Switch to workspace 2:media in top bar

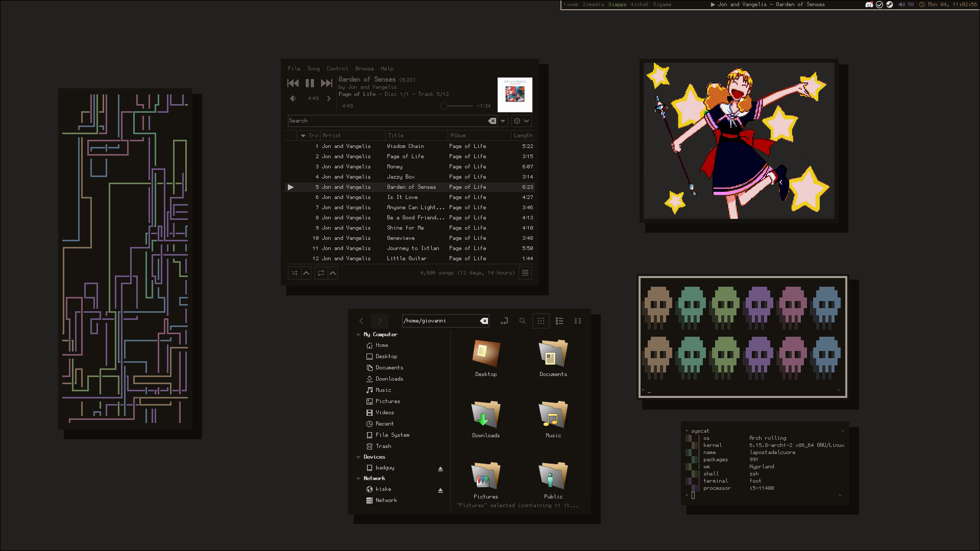click(x=593, y=5)
